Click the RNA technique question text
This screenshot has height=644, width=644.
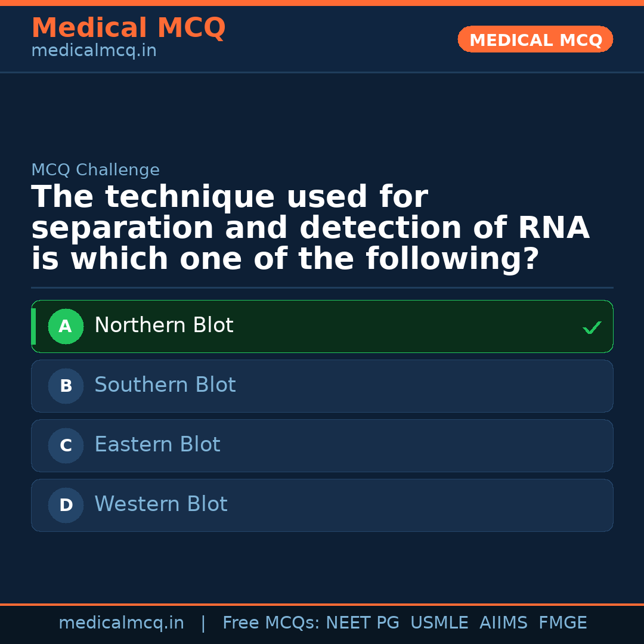pos(310,228)
